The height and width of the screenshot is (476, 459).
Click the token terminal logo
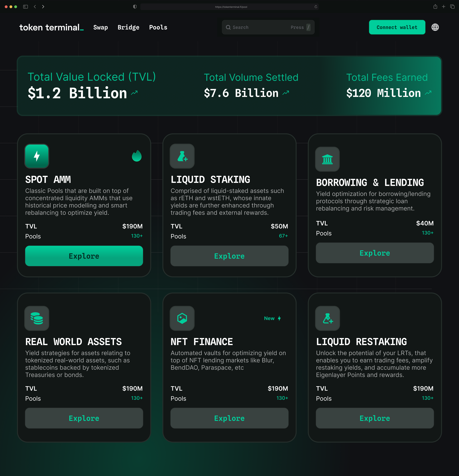(x=52, y=27)
